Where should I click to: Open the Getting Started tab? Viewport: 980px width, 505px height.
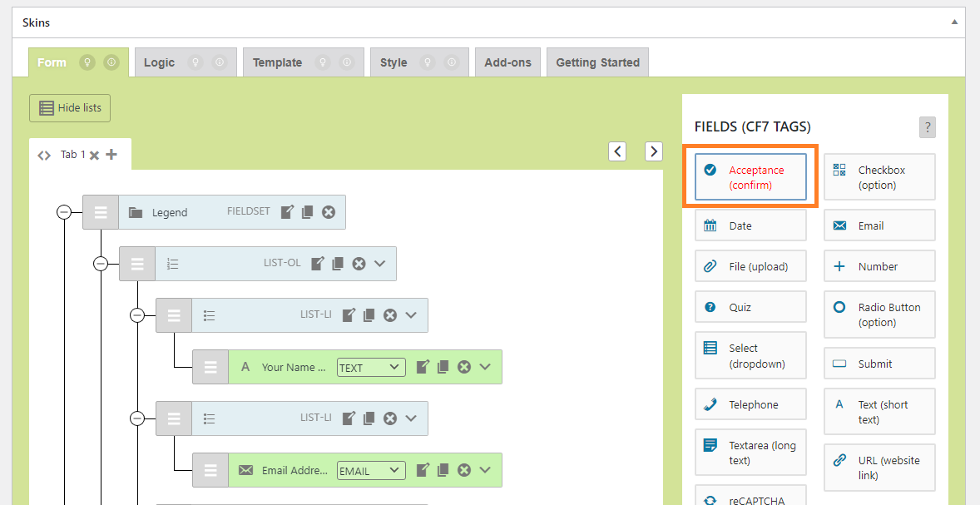(597, 62)
